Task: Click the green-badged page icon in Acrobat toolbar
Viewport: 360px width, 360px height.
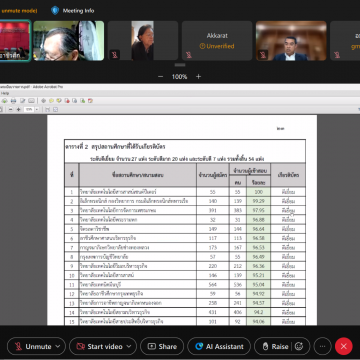Action: (83, 101)
